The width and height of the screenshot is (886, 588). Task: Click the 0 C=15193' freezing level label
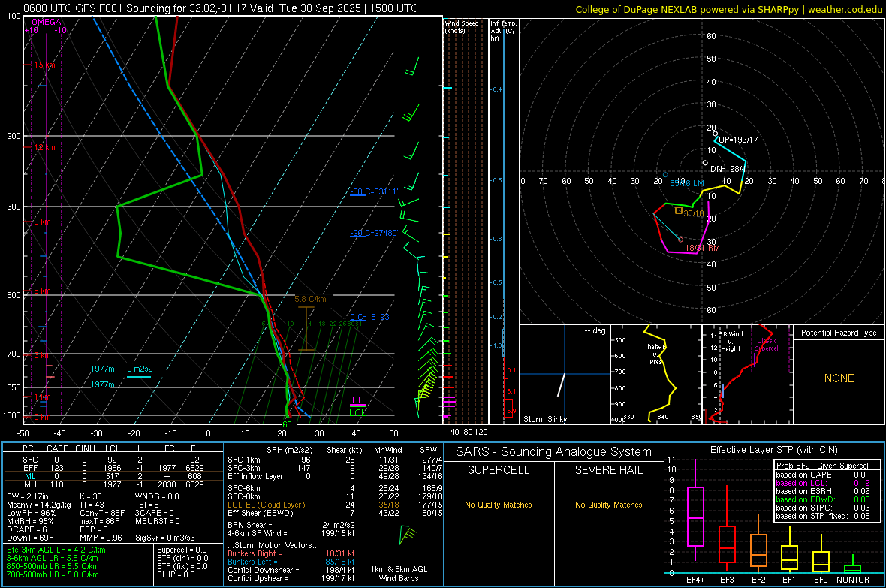(x=370, y=317)
